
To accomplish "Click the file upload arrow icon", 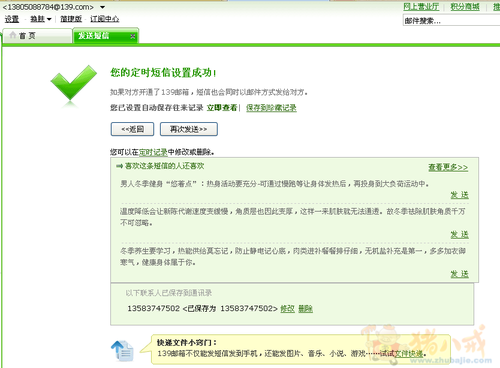I will point(122,351).
